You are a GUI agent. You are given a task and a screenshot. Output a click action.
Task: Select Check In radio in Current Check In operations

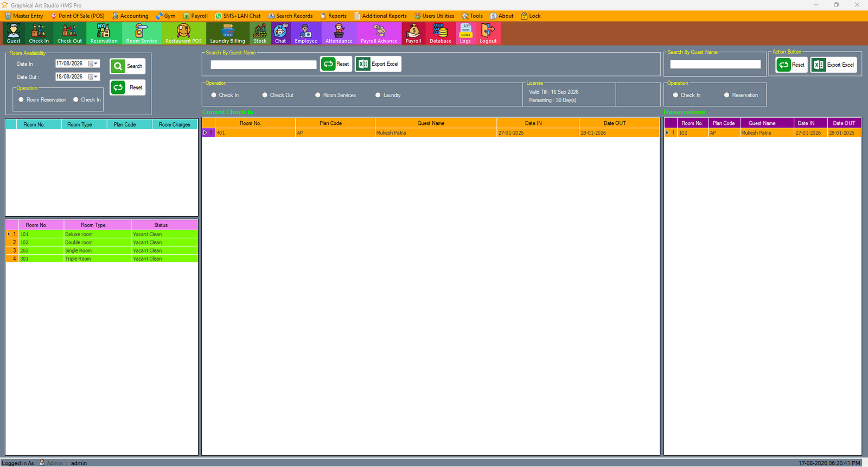225,95
